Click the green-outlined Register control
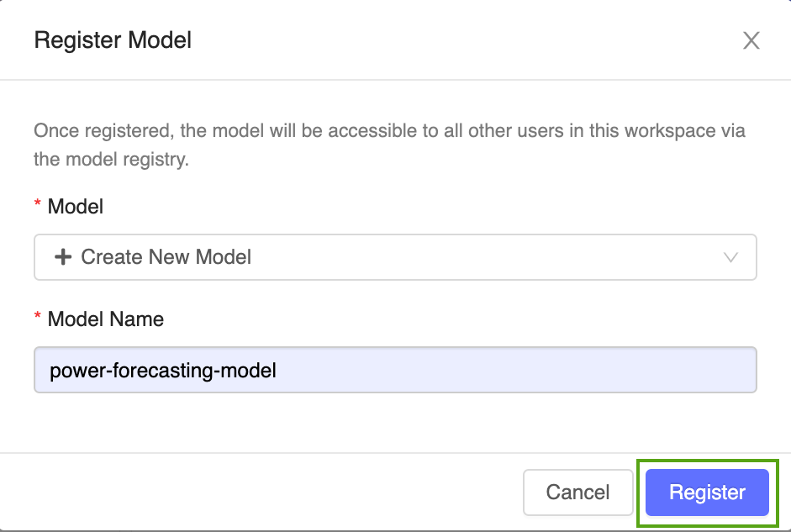 point(705,492)
